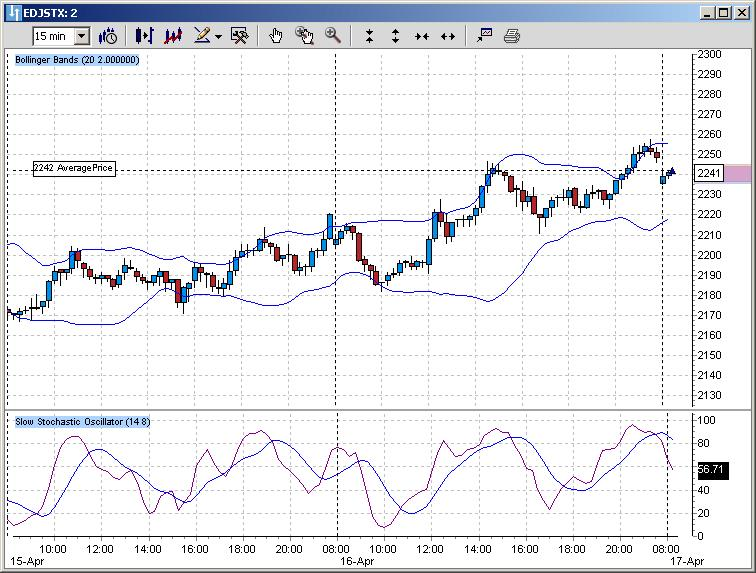
Task: Open chart settings hammer and wrench icon
Action: coord(240,36)
